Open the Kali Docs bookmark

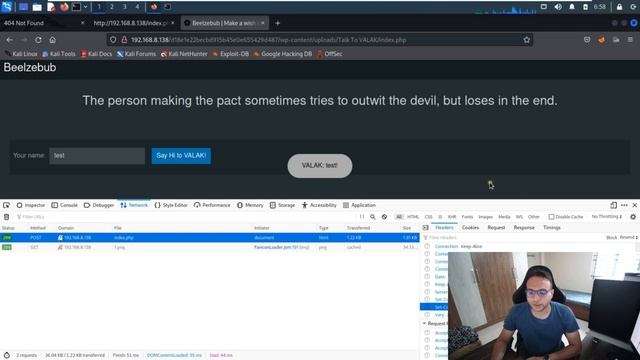[97, 54]
